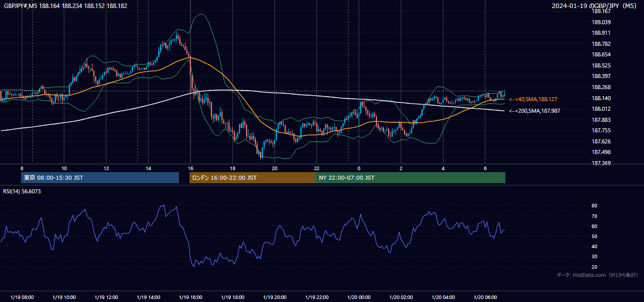Screen dimensions: 644x302
Task: Click the '1/20 00:00' bottom time label
Action: pyautogui.click(x=359, y=297)
